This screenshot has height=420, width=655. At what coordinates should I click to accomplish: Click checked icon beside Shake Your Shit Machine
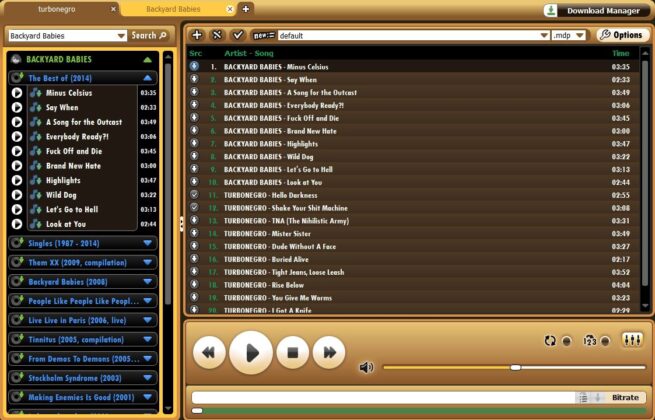194,207
